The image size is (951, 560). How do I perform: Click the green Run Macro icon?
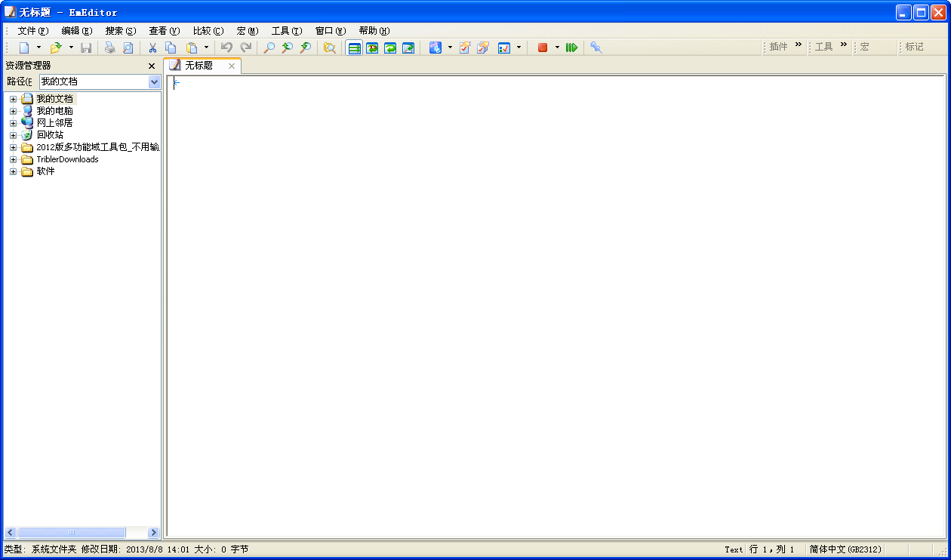[x=571, y=48]
